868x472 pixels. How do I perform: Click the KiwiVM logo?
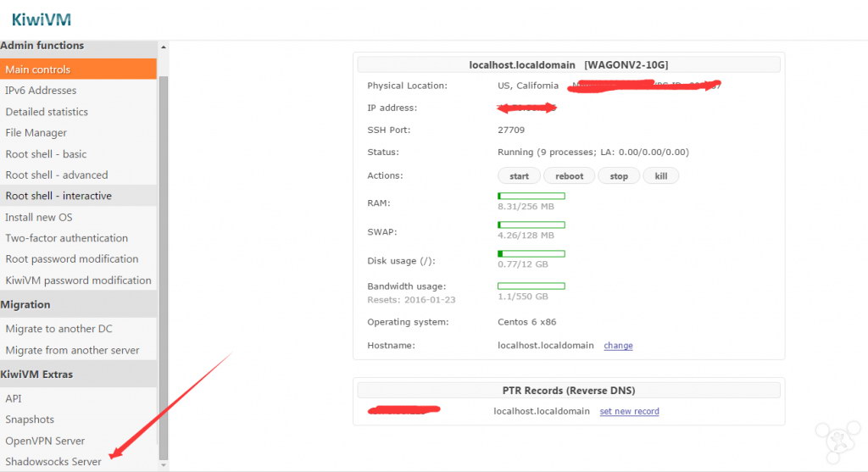click(42, 20)
